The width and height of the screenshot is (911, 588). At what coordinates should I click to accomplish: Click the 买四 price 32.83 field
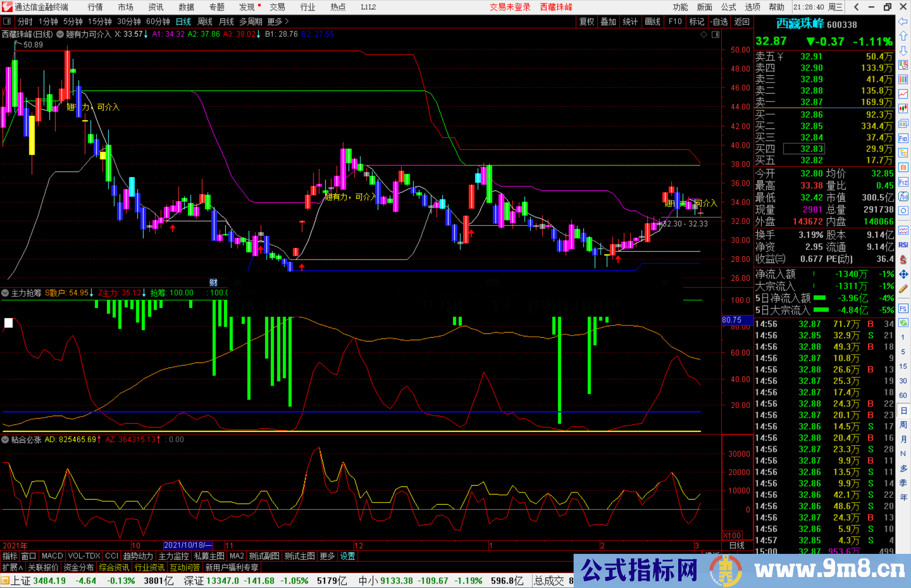(x=804, y=149)
